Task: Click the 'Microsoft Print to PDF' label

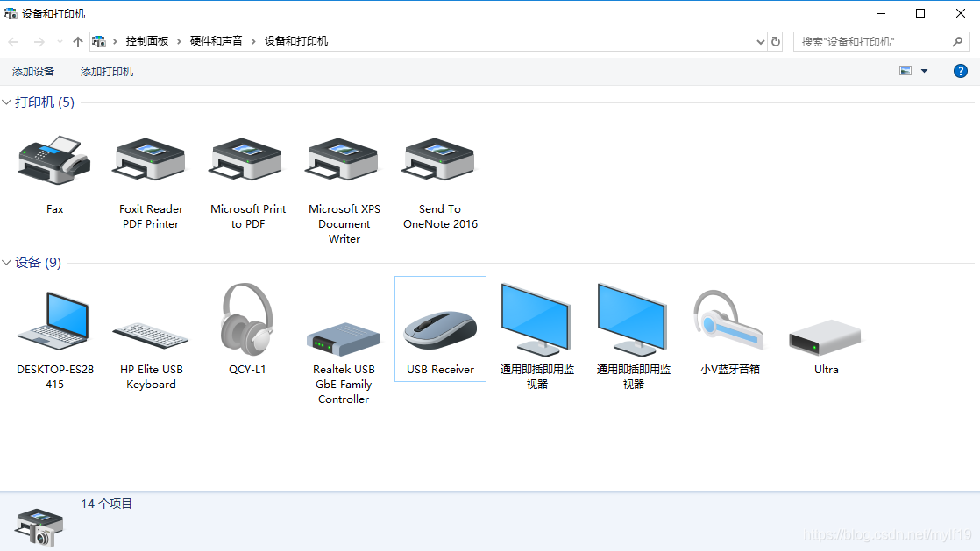Action: [x=248, y=216]
